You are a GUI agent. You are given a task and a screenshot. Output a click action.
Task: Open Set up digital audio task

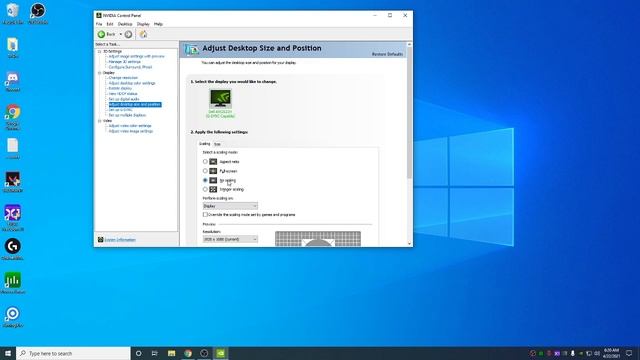(124, 99)
